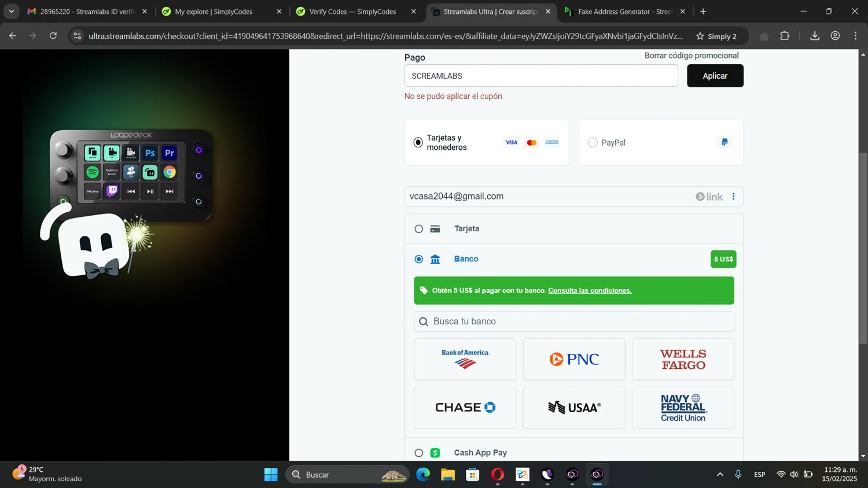Select the Cash App Pay radio option

click(x=419, y=453)
